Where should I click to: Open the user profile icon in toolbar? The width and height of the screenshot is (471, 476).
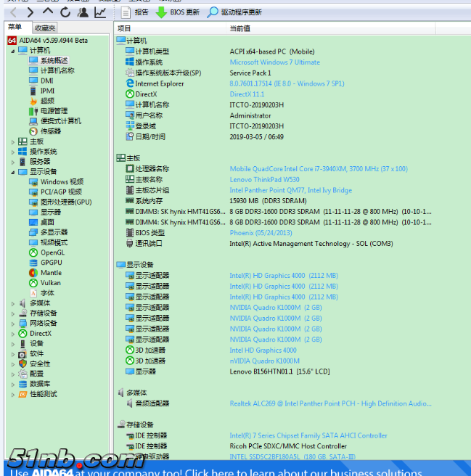click(83, 12)
